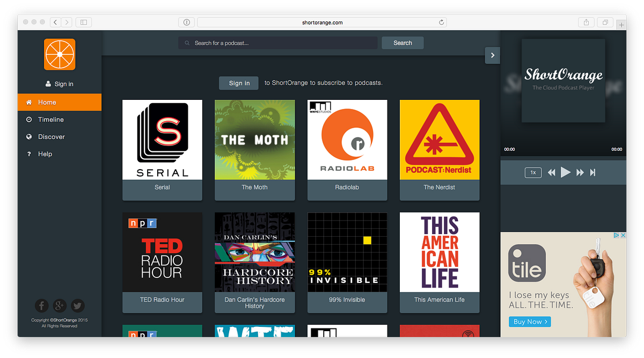Open the Facebook social icon
This screenshot has height=358, width=644.
(42, 306)
